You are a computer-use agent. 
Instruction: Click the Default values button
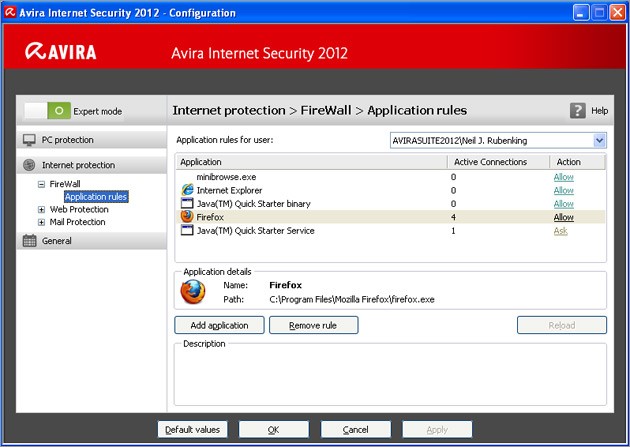tap(192, 429)
